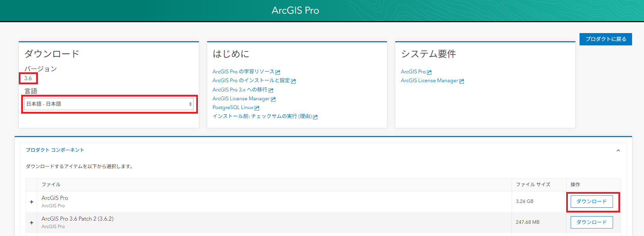This screenshot has width=644, height=236.
Task: Expand the ArcGIS Pro file row
Action: 31,202
